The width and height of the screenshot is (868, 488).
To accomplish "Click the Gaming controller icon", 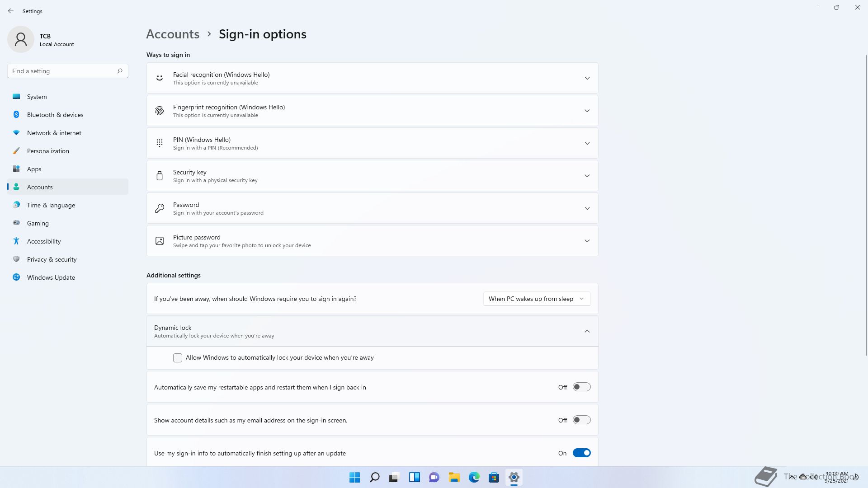I will [x=16, y=223].
